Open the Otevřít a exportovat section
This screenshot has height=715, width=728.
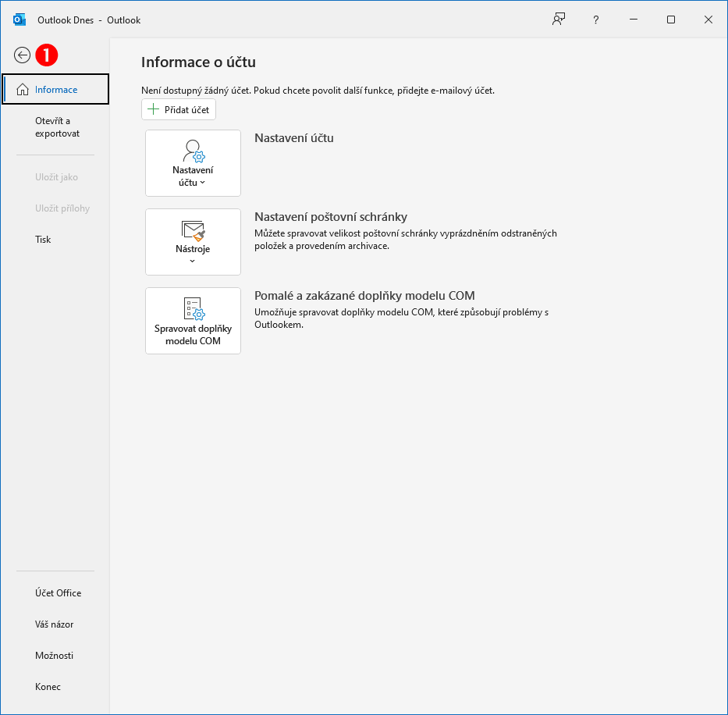pos(57,126)
